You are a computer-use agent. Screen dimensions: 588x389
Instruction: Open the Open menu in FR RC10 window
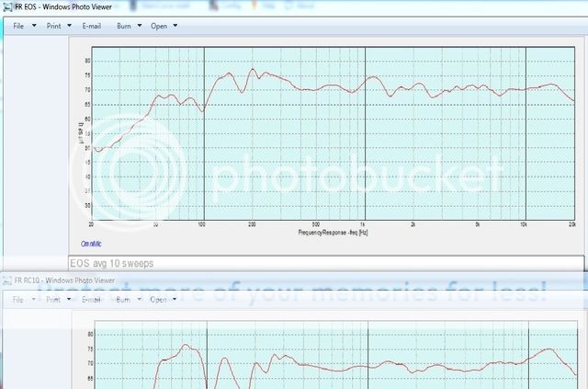[x=164, y=299]
